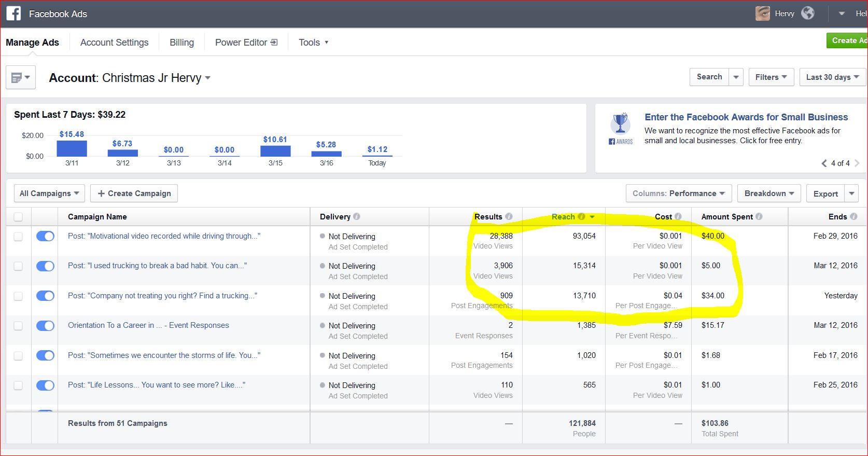Viewport: 868px width, 456px height.
Task: Click the Facebook logo icon
Action: tap(13, 13)
